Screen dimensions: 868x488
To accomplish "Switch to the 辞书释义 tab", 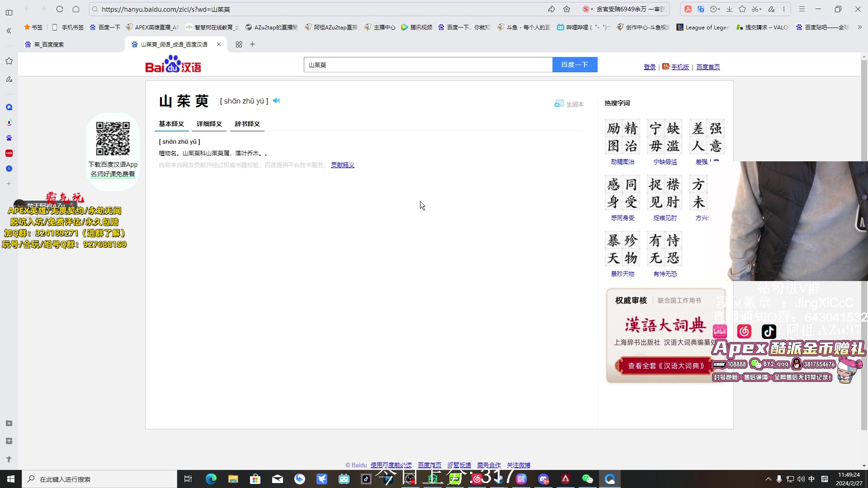I will [247, 124].
